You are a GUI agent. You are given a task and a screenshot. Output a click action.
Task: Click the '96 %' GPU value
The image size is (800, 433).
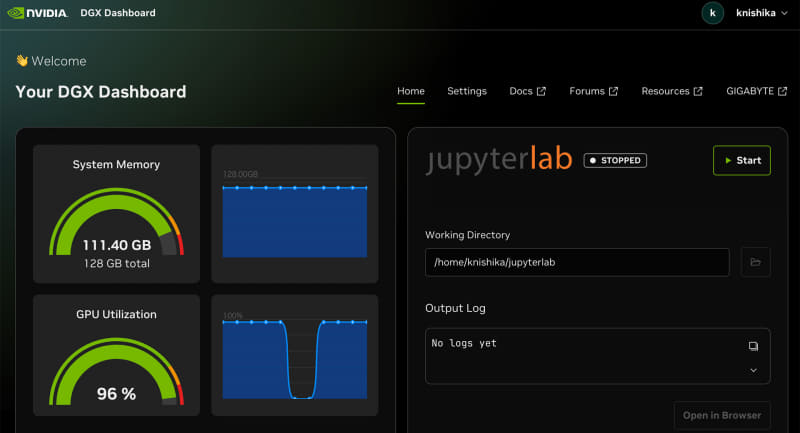pos(116,394)
